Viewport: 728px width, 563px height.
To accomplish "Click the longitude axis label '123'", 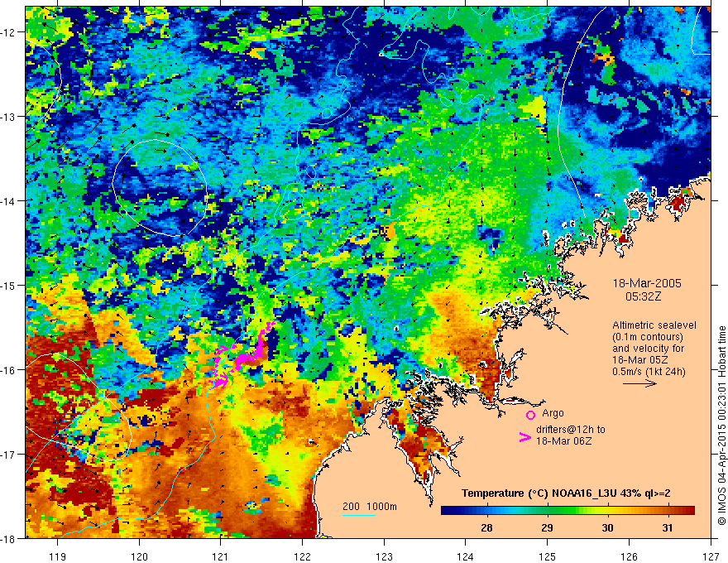I will point(384,556).
